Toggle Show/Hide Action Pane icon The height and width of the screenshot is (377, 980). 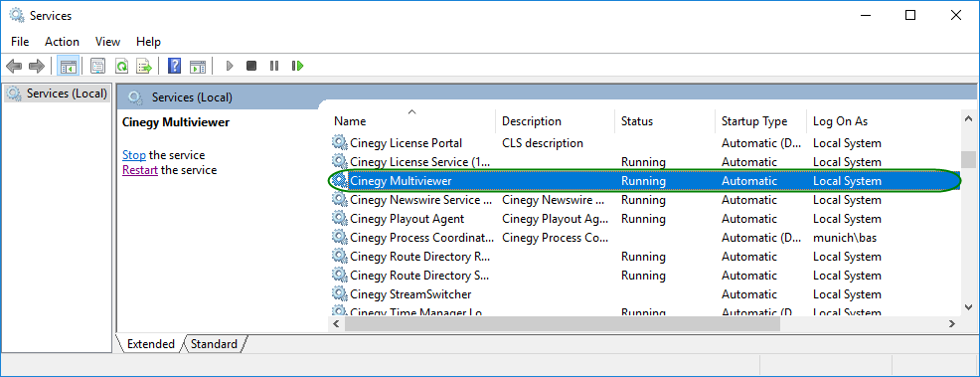[x=198, y=66]
